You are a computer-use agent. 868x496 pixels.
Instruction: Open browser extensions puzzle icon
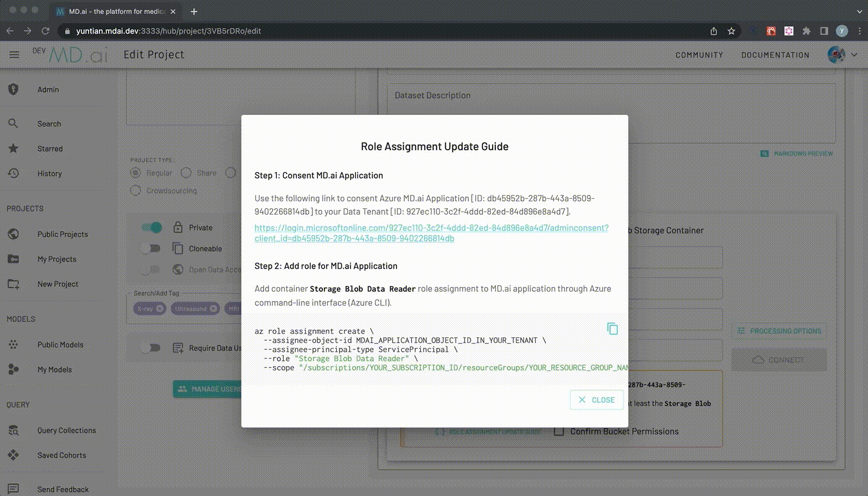click(807, 31)
